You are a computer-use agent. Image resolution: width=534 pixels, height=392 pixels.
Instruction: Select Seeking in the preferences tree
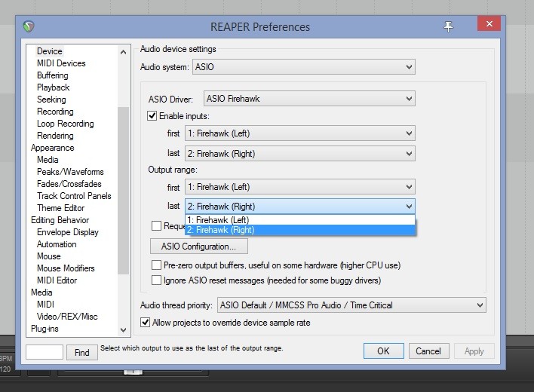coord(51,100)
